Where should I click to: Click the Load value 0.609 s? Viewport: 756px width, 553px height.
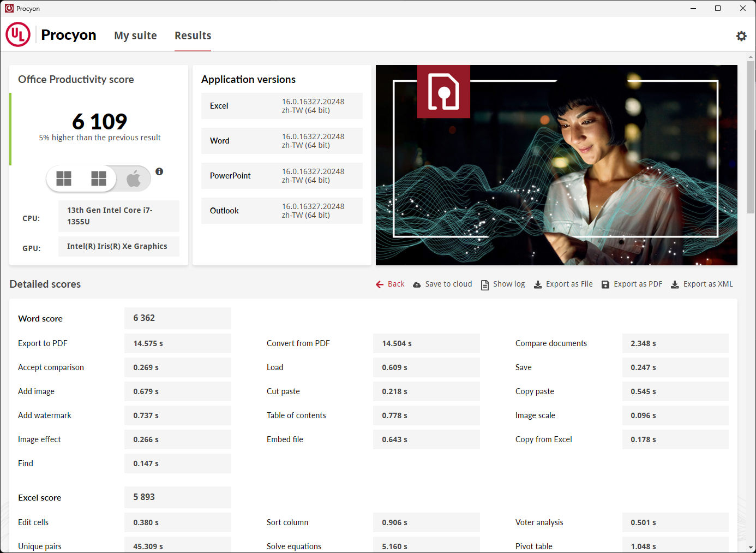click(427, 367)
